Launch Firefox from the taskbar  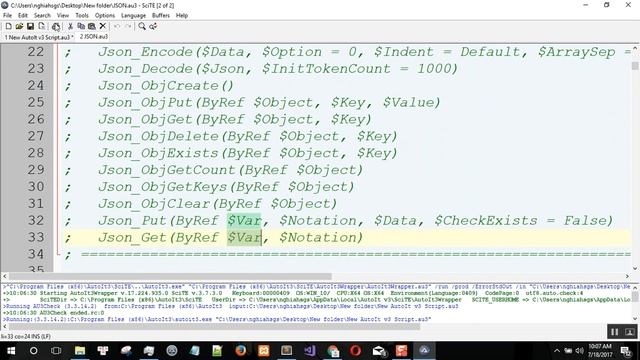click(x=241, y=351)
